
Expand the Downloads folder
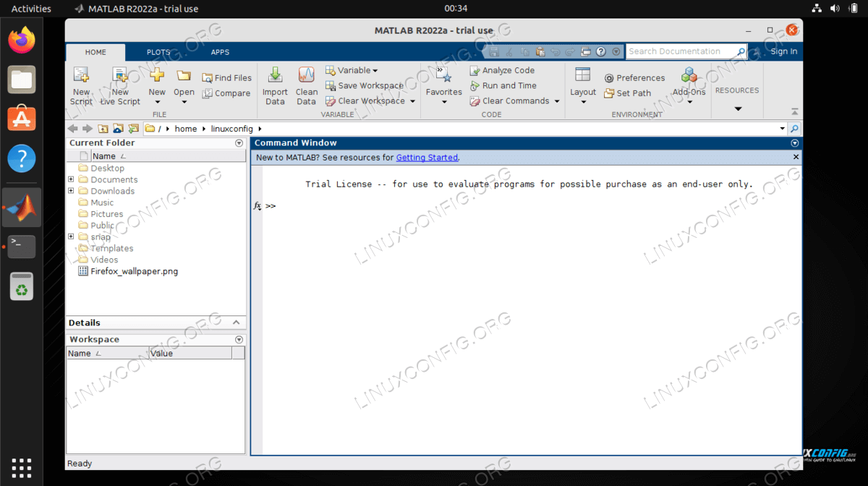[x=71, y=191]
